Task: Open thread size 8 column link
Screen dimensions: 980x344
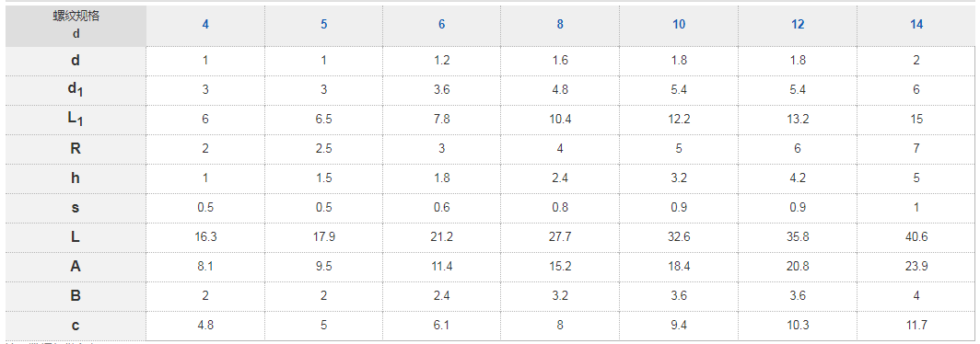Action: 560,24
